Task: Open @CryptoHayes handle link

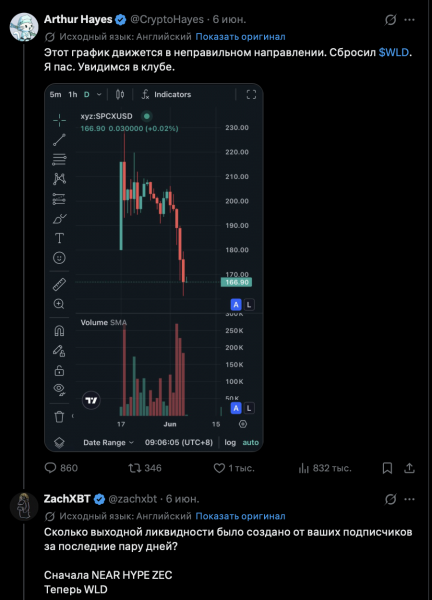Action: coord(167,20)
